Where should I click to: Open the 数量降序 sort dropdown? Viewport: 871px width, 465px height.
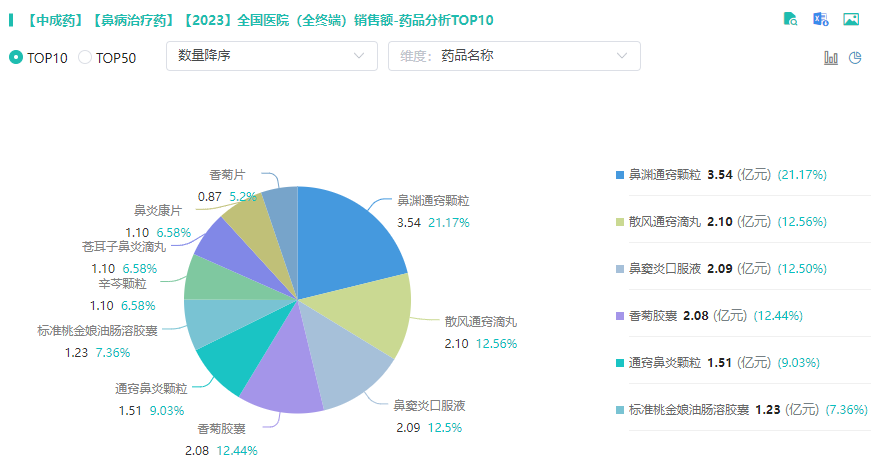270,56
